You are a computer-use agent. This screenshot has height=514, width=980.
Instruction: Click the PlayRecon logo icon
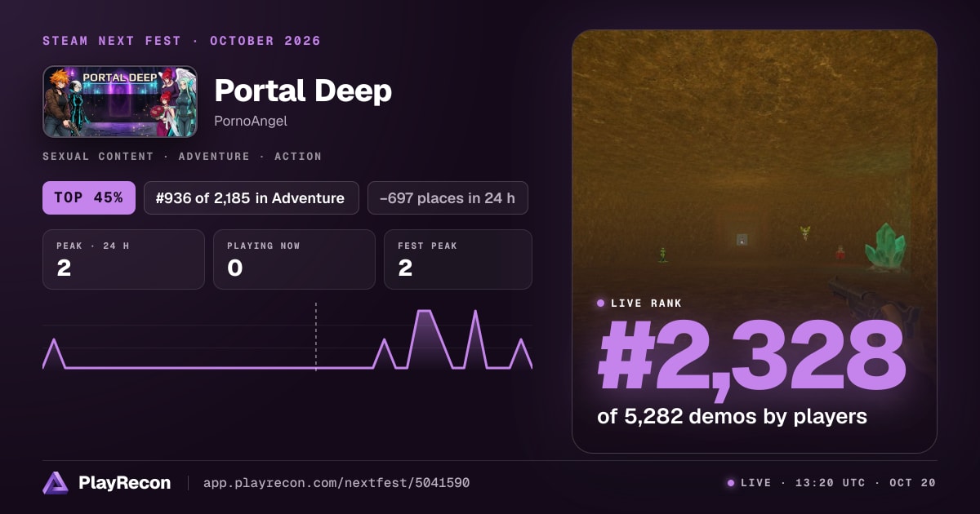pos(56,483)
